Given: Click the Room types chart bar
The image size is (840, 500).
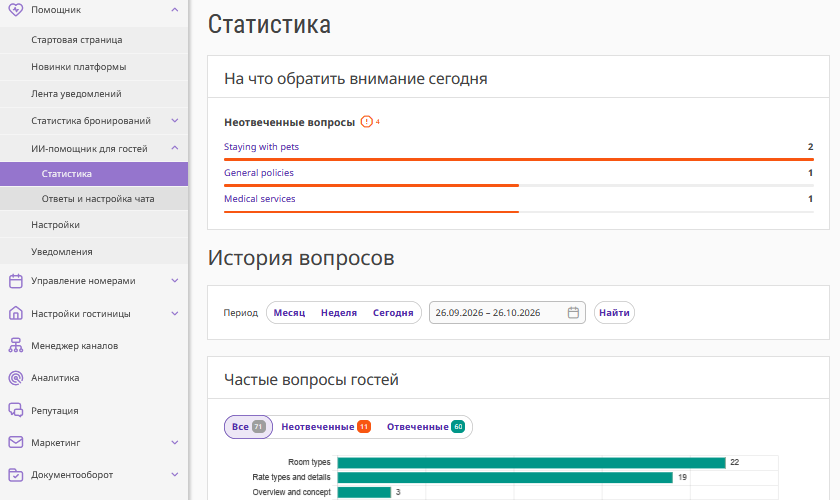Looking at the screenshot, I should (531, 462).
